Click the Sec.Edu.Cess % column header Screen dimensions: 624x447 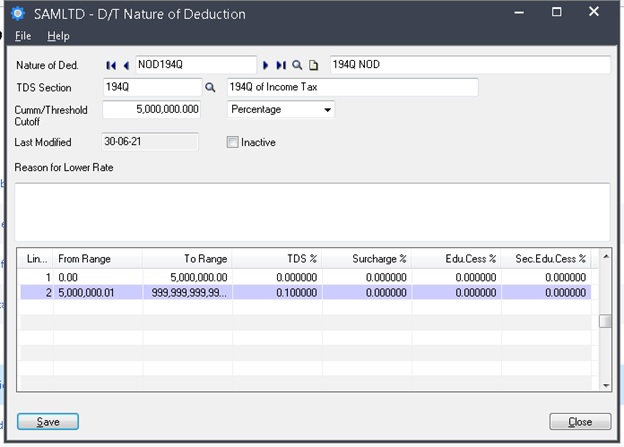coord(546,259)
